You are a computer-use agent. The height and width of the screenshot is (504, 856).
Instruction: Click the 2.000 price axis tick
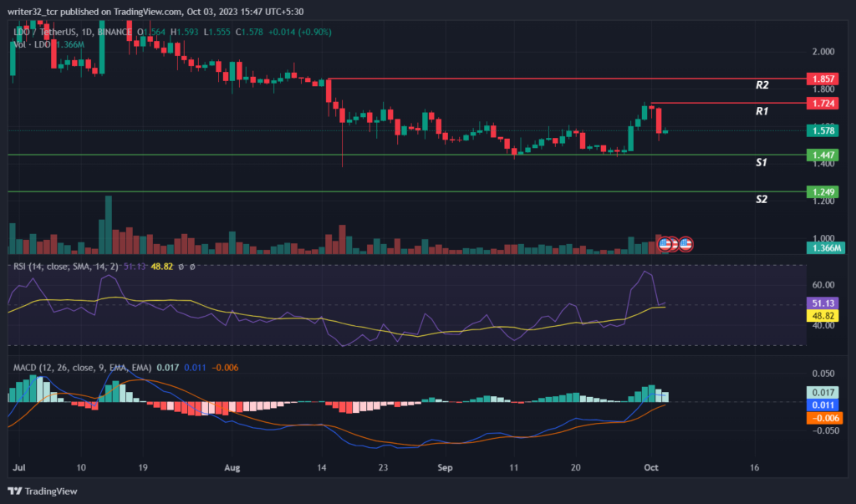(823, 52)
